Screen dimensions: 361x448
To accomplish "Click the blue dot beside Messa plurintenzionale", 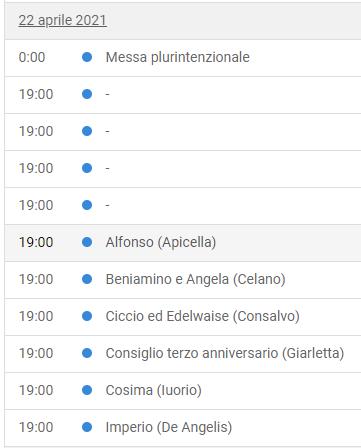I will pyautogui.click(x=87, y=57).
